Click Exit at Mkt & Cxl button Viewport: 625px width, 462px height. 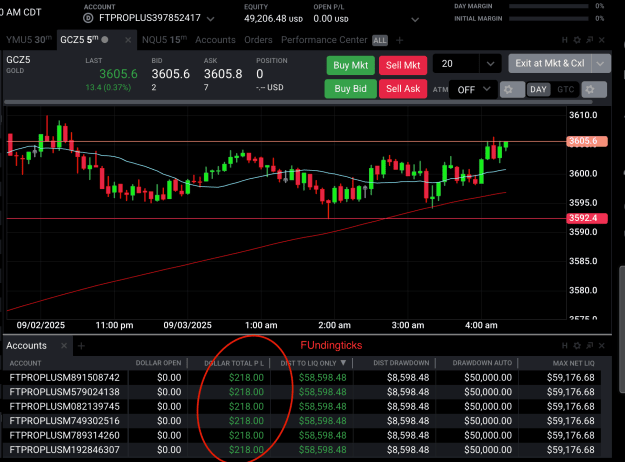pos(550,63)
